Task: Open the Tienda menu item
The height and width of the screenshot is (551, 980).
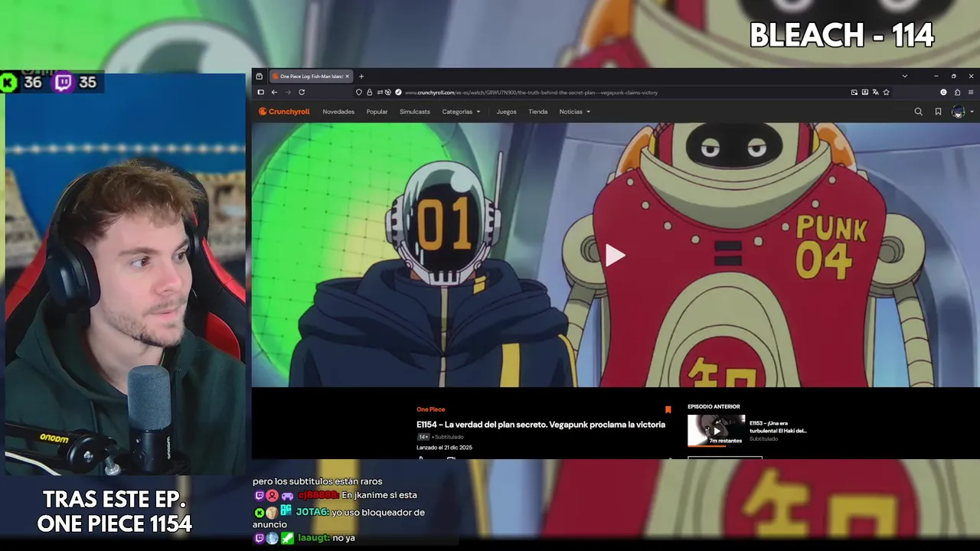Action: tap(537, 112)
